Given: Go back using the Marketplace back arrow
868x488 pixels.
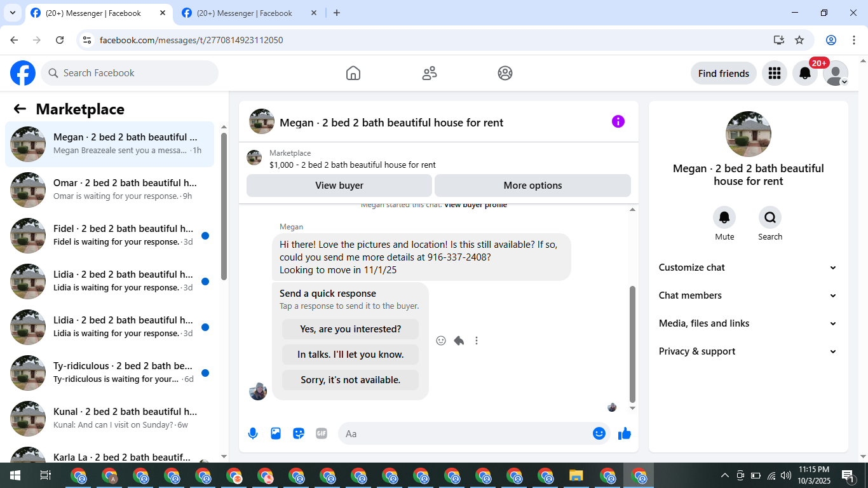Looking at the screenshot, I should click(x=20, y=109).
